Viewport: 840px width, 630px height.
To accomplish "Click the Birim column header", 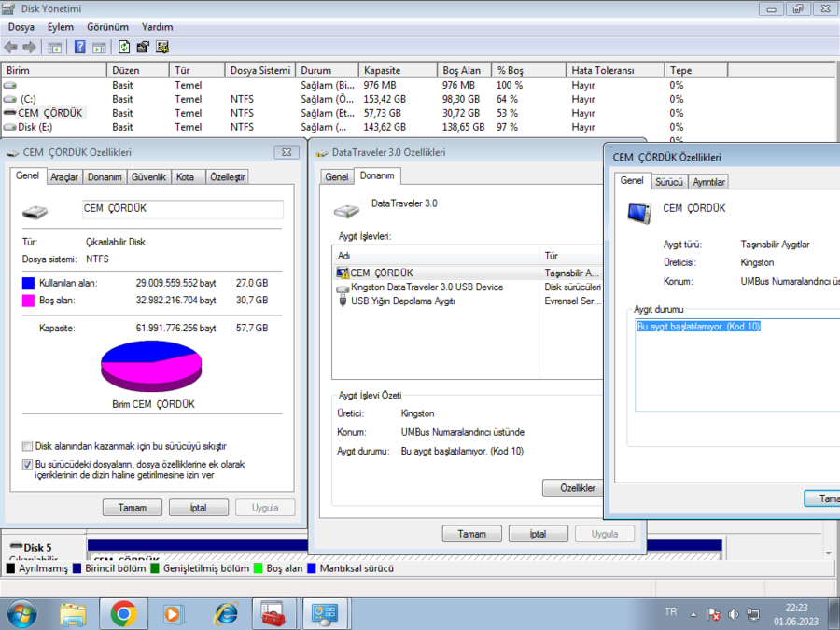I will pyautogui.click(x=54, y=70).
